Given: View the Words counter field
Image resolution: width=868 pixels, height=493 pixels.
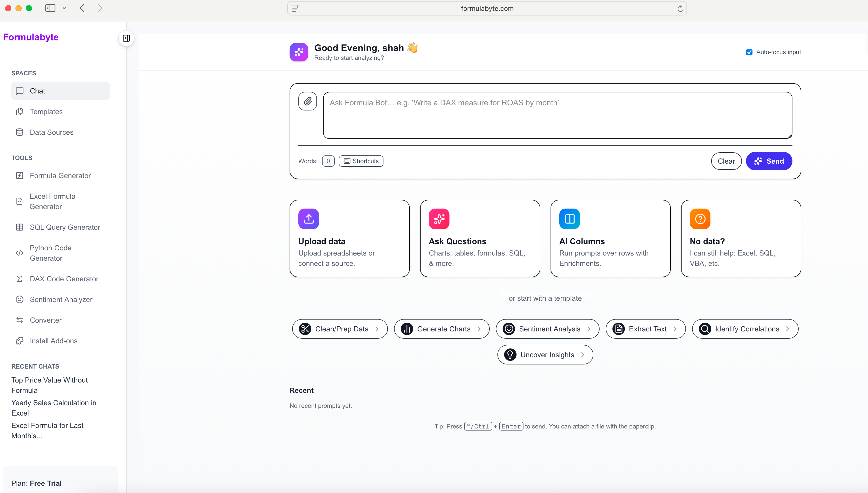Looking at the screenshot, I should pyautogui.click(x=328, y=161).
